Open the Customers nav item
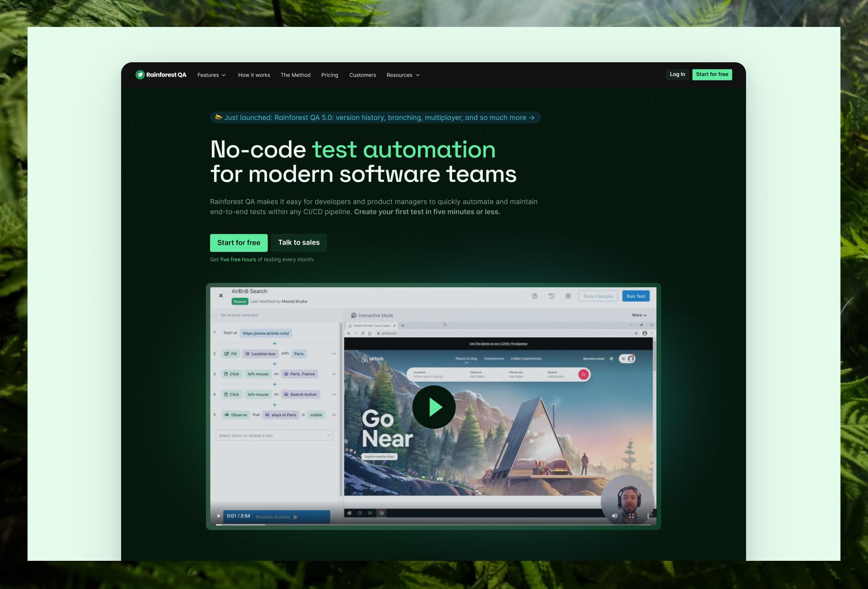Image resolution: width=868 pixels, height=589 pixels. tap(363, 75)
